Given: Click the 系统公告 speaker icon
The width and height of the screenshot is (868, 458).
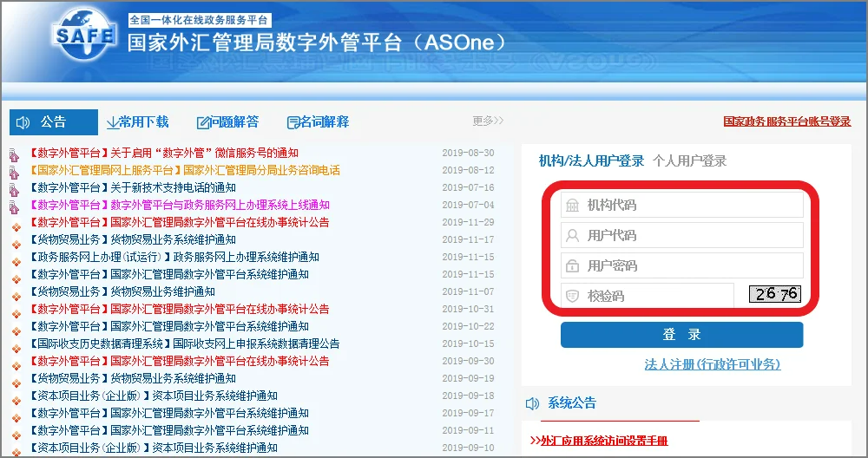Looking at the screenshot, I should [x=533, y=403].
